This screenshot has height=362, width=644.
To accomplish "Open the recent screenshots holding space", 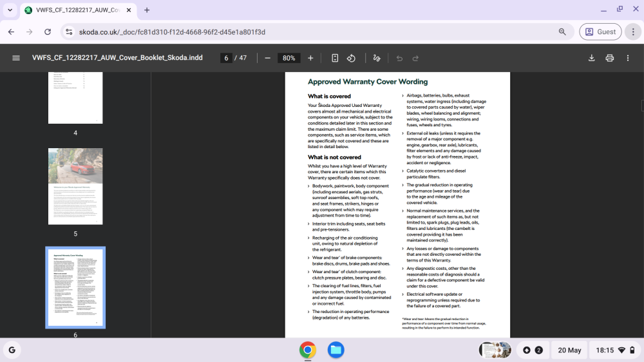I will click(495, 350).
